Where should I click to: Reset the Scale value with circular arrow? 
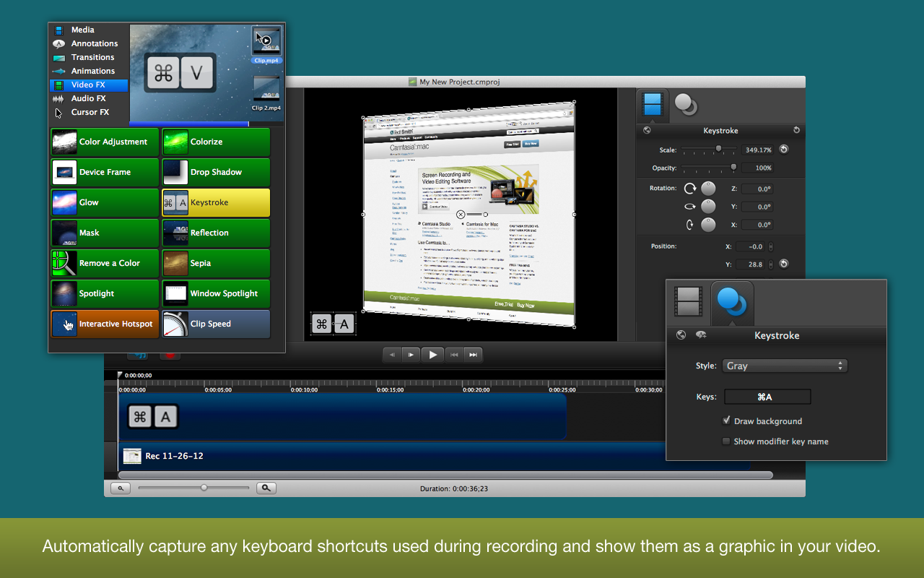coord(784,150)
